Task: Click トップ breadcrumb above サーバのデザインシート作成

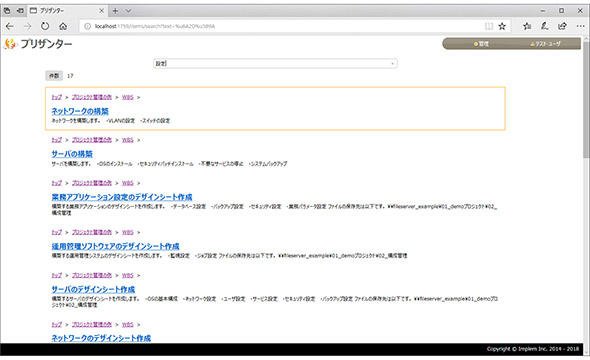Action: click(x=57, y=275)
